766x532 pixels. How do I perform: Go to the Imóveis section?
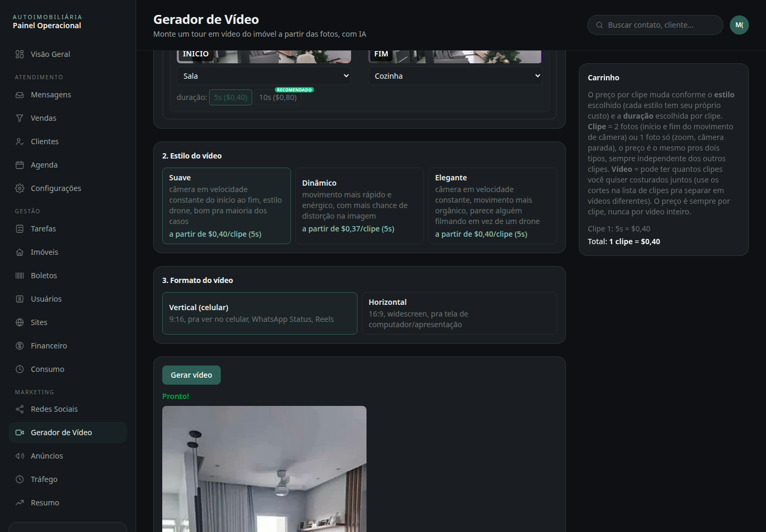(x=68, y=252)
